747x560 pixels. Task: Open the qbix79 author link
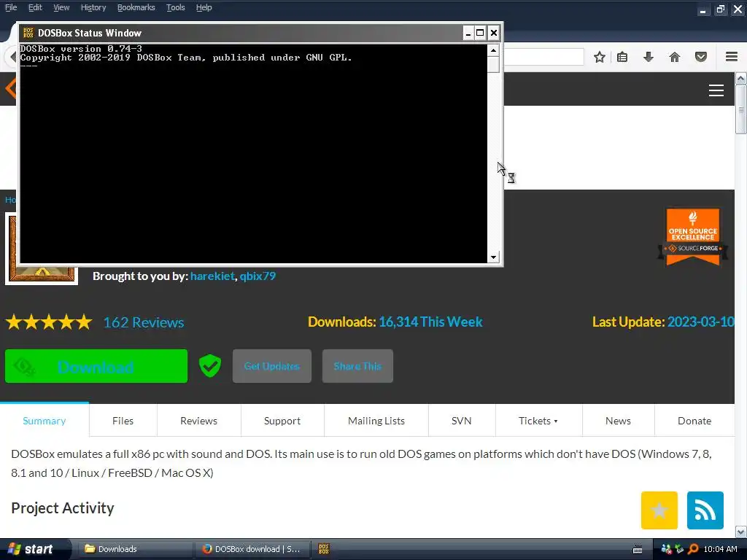tap(258, 276)
